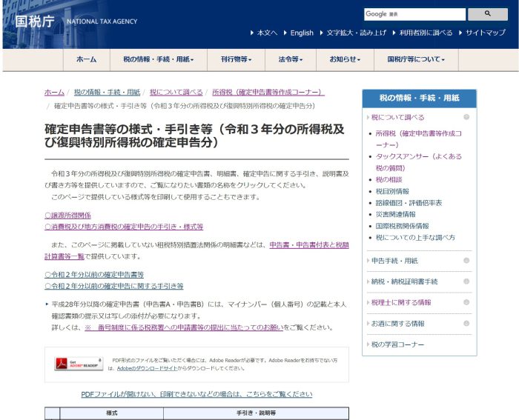Open sidebar 災害関連情報 link
Image resolution: width=519 pixels, height=420 pixels.
click(395, 214)
